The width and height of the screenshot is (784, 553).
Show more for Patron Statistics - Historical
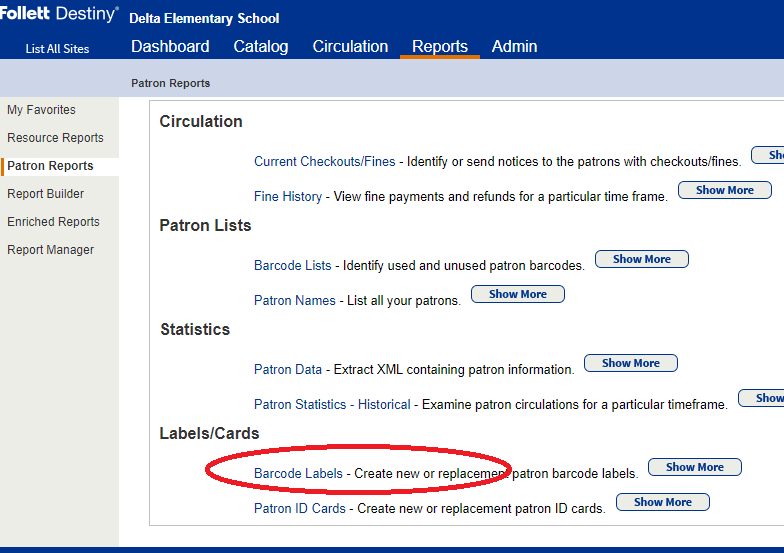(761, 398)
